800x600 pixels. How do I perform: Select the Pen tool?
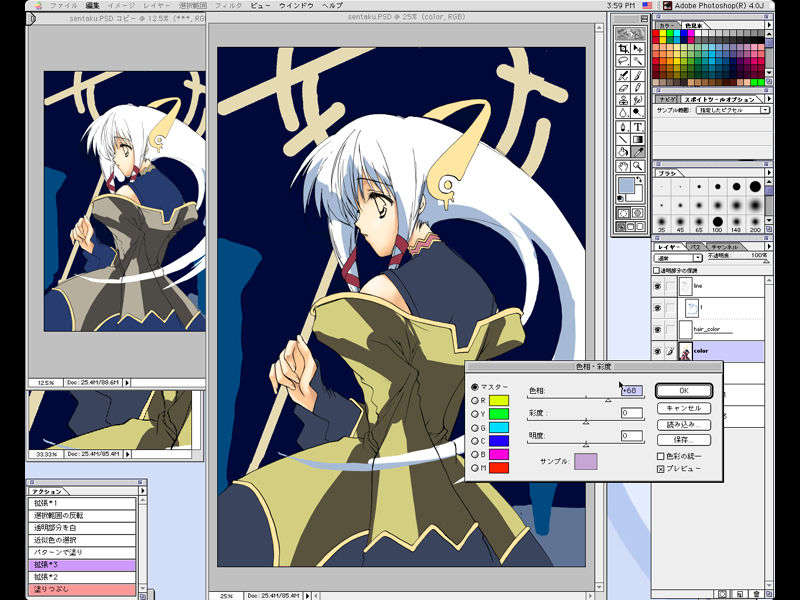click(x=623, y=127)
